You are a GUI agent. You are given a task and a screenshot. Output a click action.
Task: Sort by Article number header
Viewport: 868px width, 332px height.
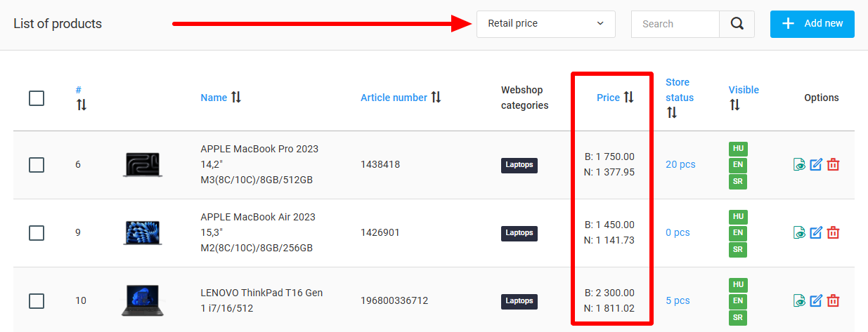394,98
